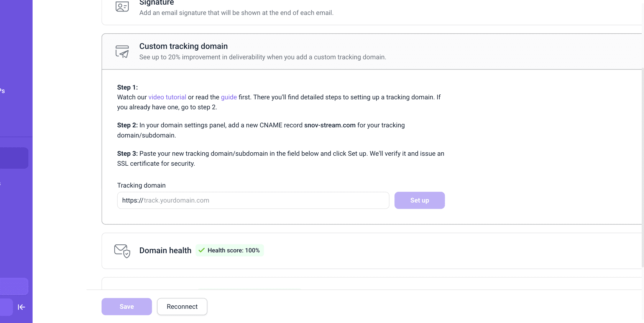Collapse the sidebar with the arrow icon
The height and width of the screenshot is (323, 644).
(x=21, y=307)
